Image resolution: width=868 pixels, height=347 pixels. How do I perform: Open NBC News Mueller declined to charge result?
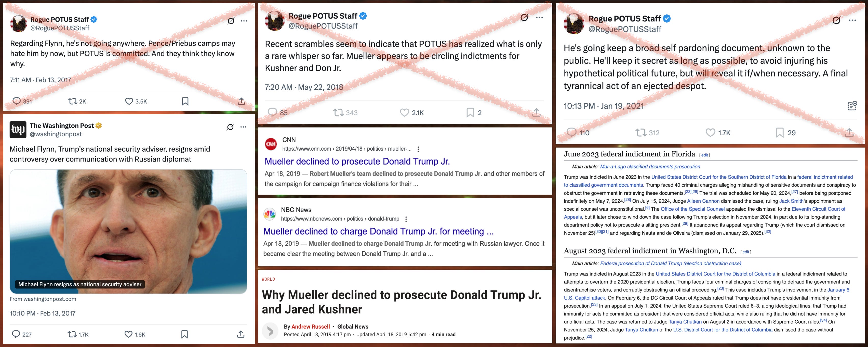[x=378, y=231]
